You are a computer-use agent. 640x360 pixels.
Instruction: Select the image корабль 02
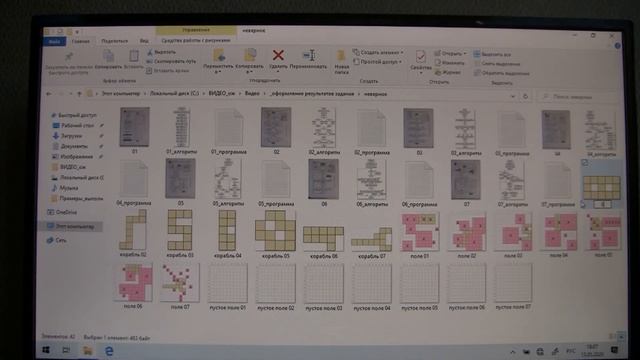pyautogui.click(x=133, y=233)
